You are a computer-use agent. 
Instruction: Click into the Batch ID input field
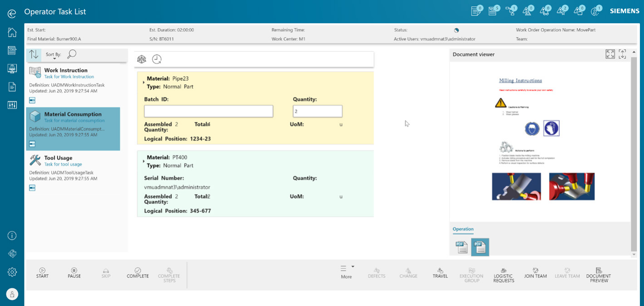208,111
